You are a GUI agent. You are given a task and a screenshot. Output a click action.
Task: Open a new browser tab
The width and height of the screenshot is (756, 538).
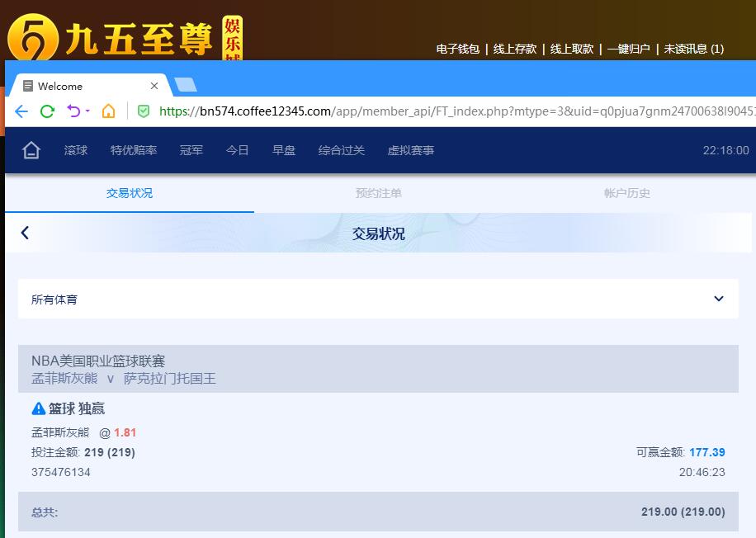click(x=186, y=84)
